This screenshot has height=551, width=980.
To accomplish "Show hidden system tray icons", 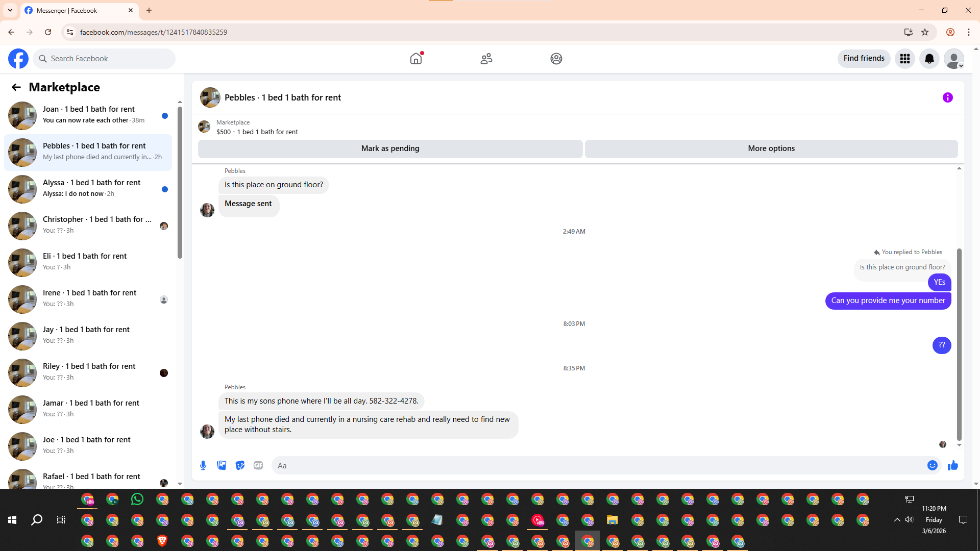I will [897, 519].
